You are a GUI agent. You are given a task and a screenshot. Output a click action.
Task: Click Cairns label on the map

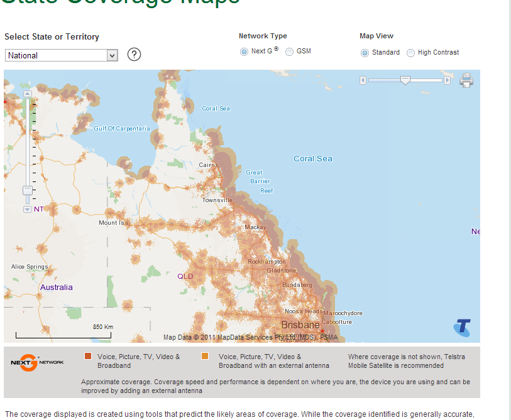(209, 165)
